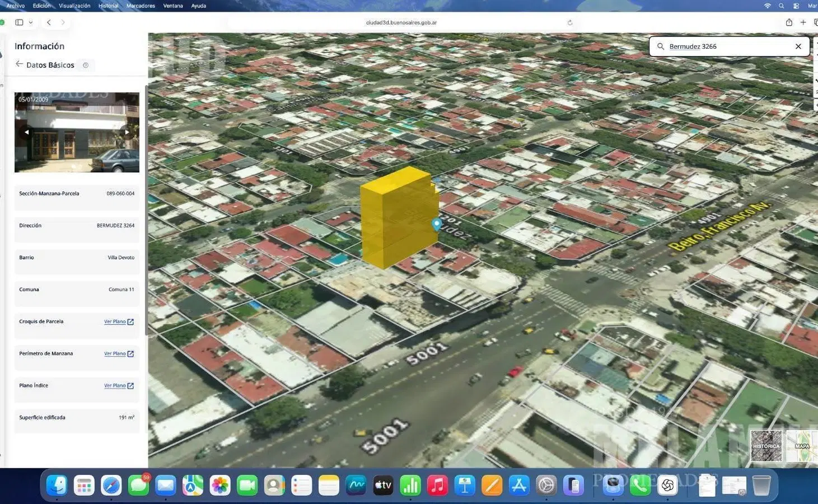Click the back arrow beside Datos Básicos
818x504 pixels.
[x=19, y=64]
